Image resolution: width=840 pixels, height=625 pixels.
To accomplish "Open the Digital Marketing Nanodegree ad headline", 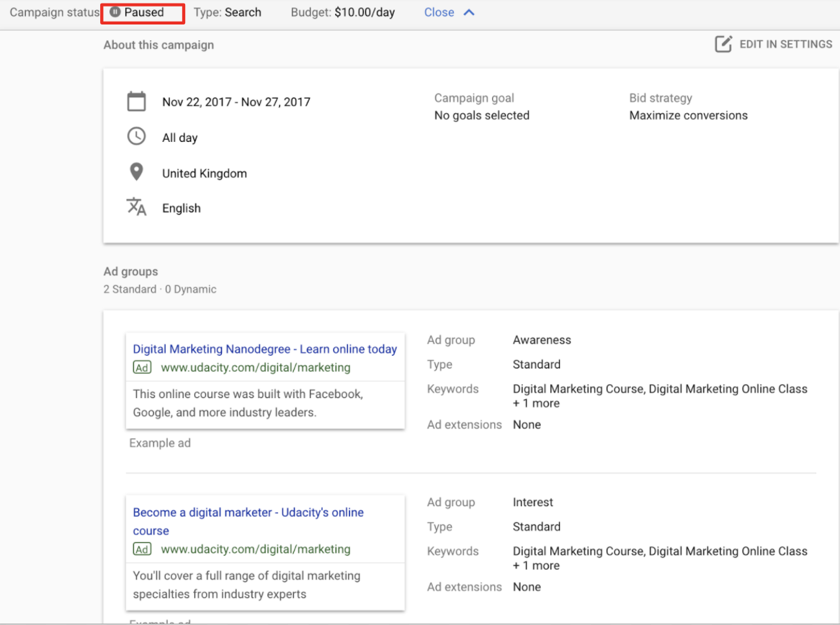I will point(264,349).
